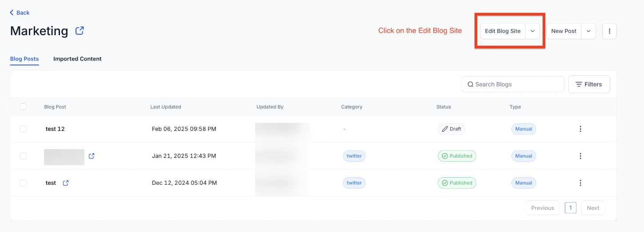644x232 pixels.
Task: Switch to the Imported Content tab
Action: point(77,59)
